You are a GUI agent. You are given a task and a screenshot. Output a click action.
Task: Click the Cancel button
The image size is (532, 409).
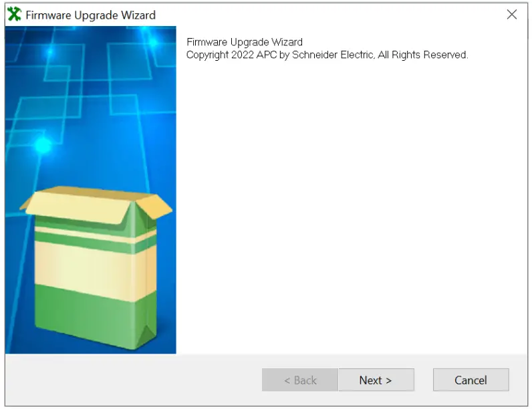pyautogui.click(x=471, y=380)
